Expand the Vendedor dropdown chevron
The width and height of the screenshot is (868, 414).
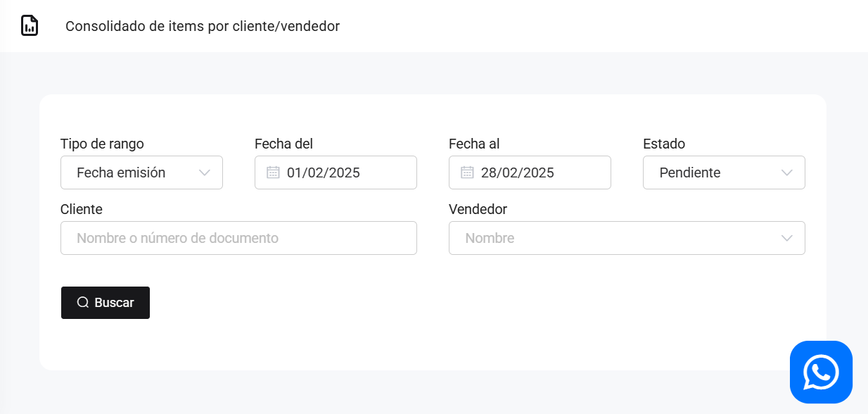[787, 238]
